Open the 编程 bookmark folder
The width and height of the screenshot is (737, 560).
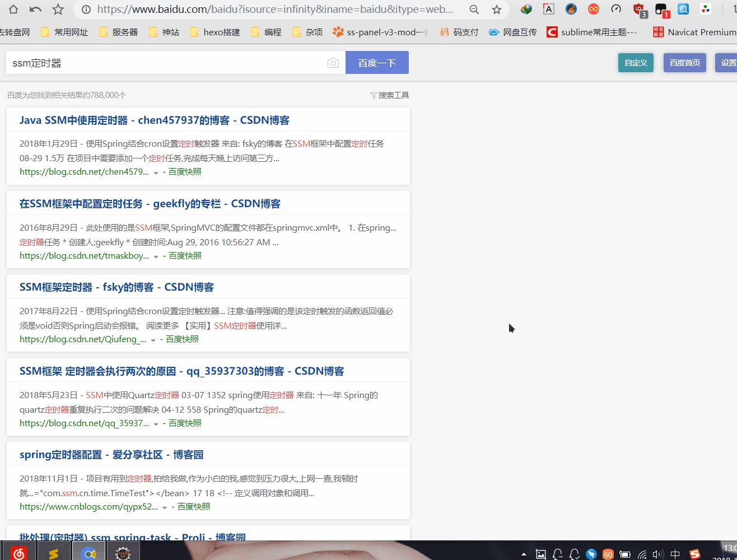[x=266, y=32]
